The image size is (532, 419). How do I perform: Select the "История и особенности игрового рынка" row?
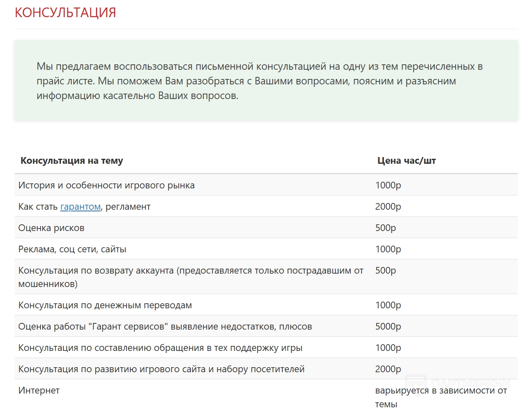click(106, 185)
